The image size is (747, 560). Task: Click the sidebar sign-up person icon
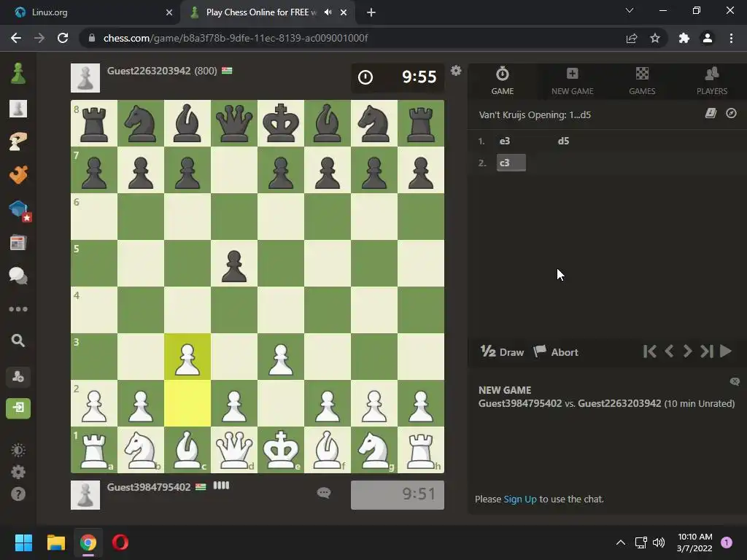(x=18, y=377)
